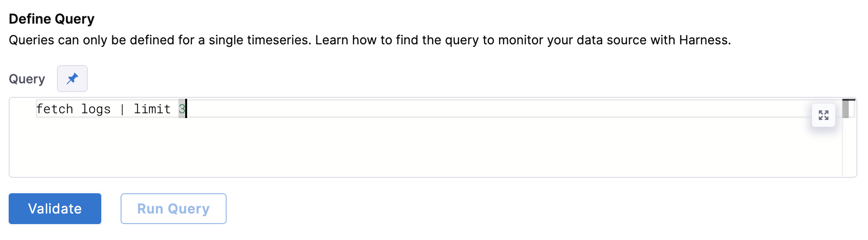This screenshot has width=868, height=240.
Task: Click the word "fetch" in the query
Action: [54, 109]
